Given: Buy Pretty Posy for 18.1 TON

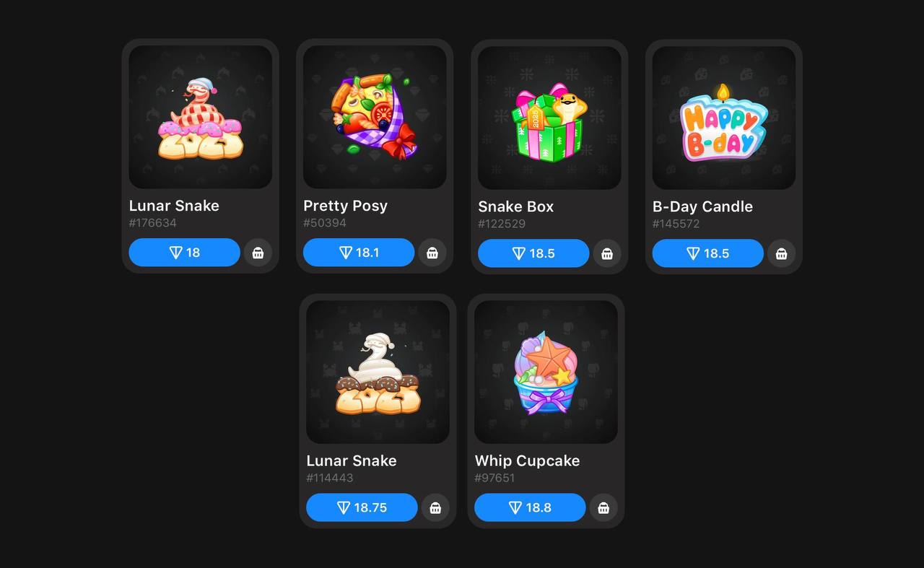Looking at the screenshot, I should click(x=359, y=253).
